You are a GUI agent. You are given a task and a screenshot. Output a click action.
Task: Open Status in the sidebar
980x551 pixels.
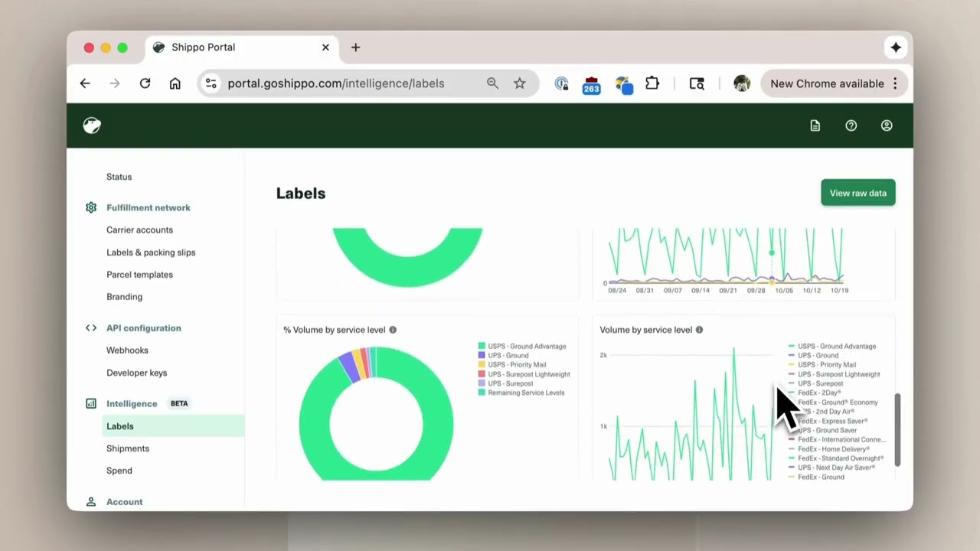119,177
